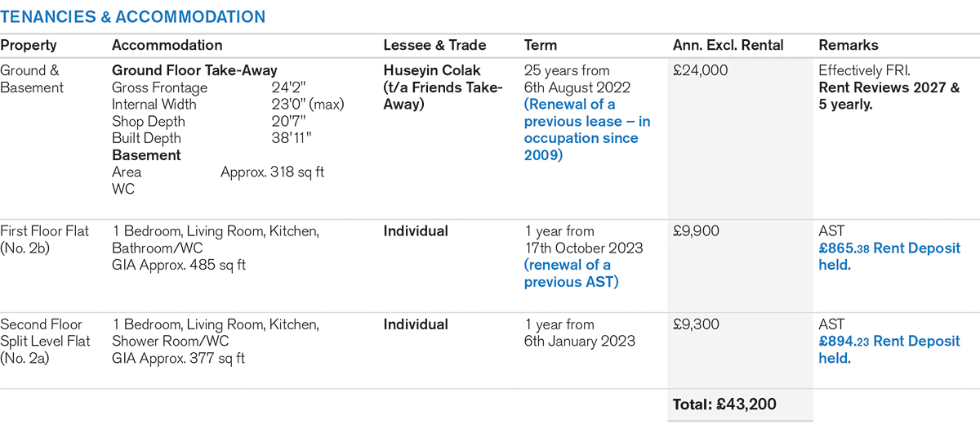Click the Remarks column header
The height and width of the screenshot is (429, 980).
847,46
